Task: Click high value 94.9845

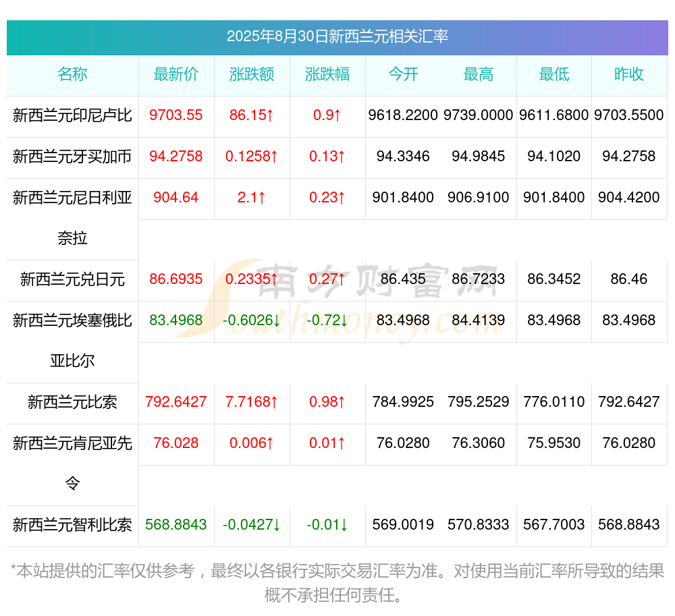Action: (x=479, y=156)
